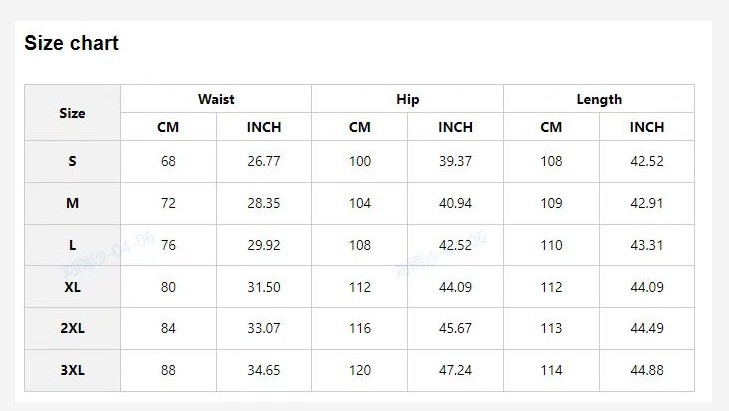Select the Hip column header
This screenshot has width=729, height=411.
click(x=408, y=99)
